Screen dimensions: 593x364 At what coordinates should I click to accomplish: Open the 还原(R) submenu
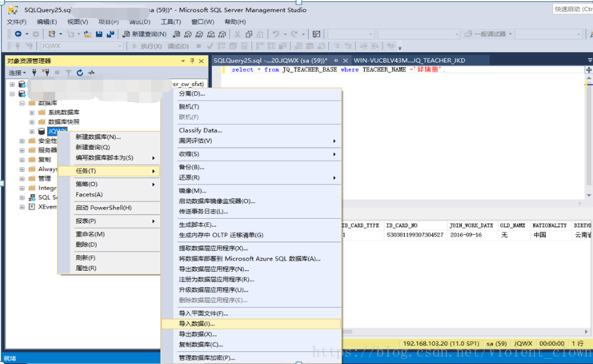(x=251, y=177)
